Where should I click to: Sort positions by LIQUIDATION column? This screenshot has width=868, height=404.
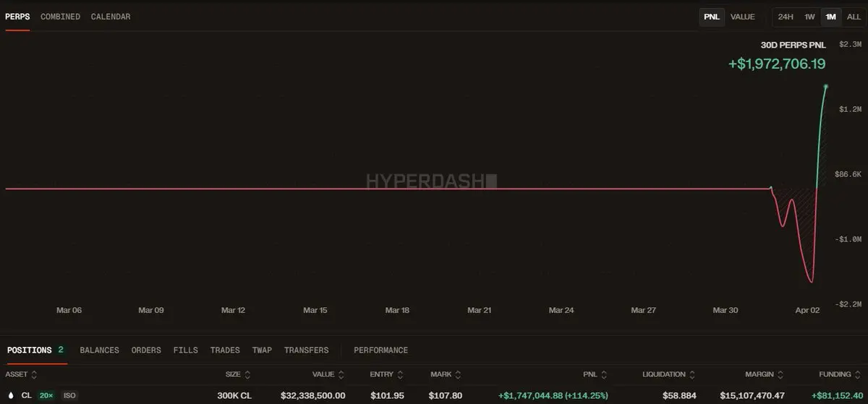click(668, 374)
